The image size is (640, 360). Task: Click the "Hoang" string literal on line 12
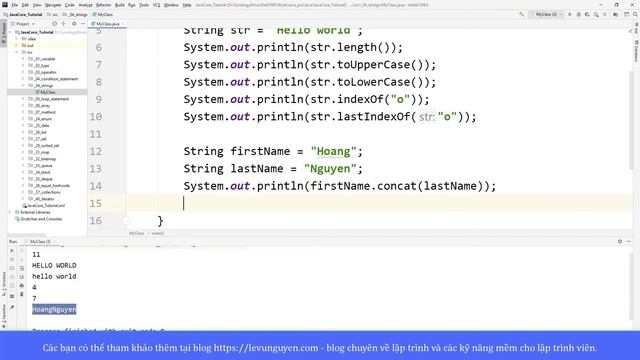click(x=333, y=151)
